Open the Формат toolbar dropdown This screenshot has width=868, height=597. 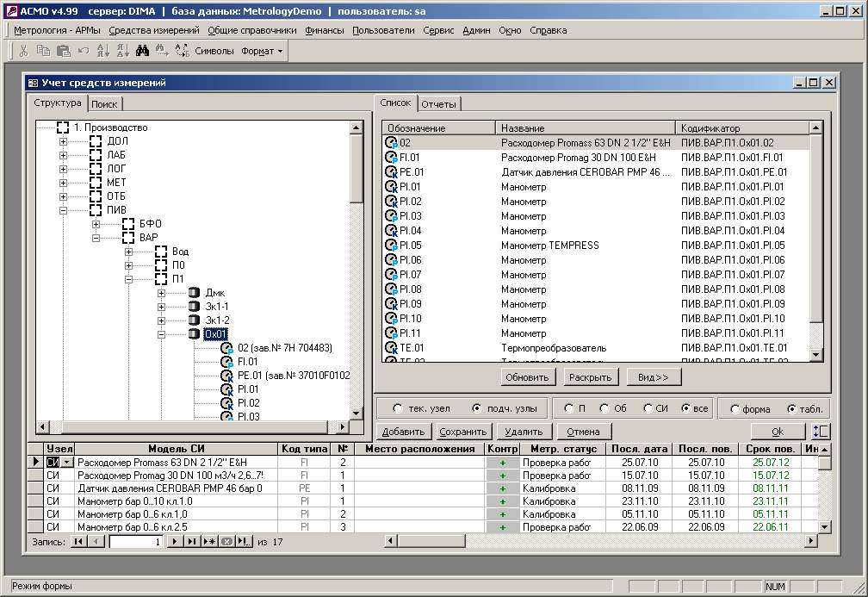coord(262,51)
